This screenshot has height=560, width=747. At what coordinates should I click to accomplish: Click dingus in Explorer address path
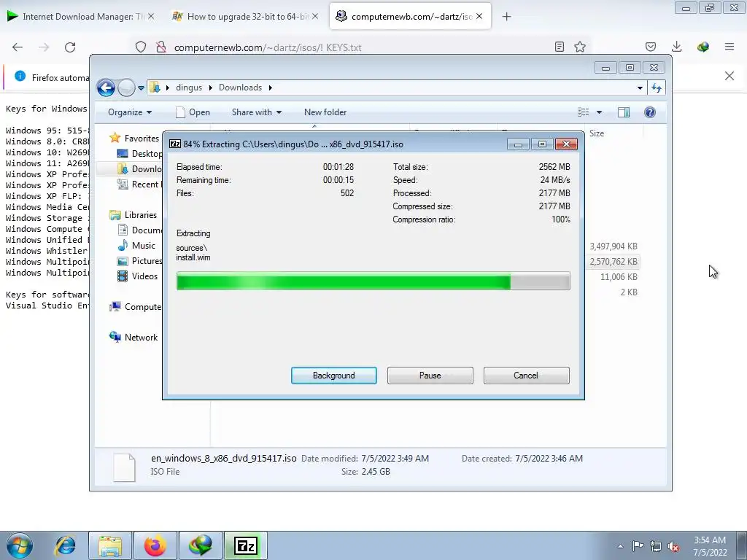[x=189, y=87]
